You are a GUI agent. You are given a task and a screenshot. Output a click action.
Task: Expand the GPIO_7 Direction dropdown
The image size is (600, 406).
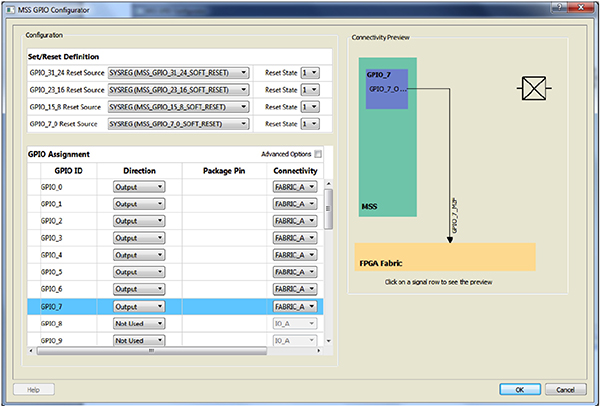point(139,307)
